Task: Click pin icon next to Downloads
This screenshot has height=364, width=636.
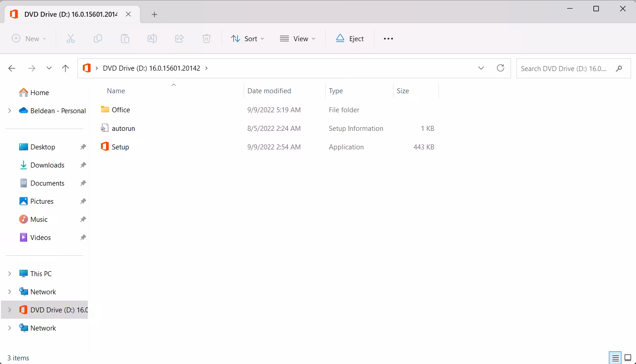Action: tap(83, 165)
